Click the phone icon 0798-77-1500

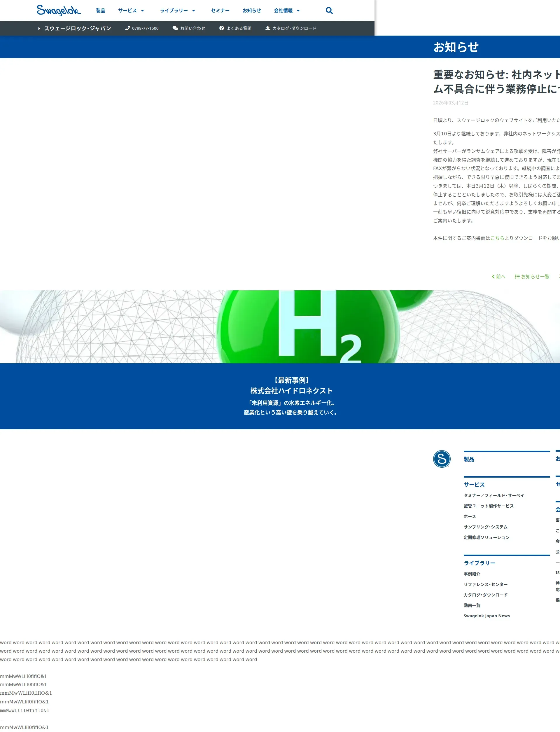tap(127, 28)
